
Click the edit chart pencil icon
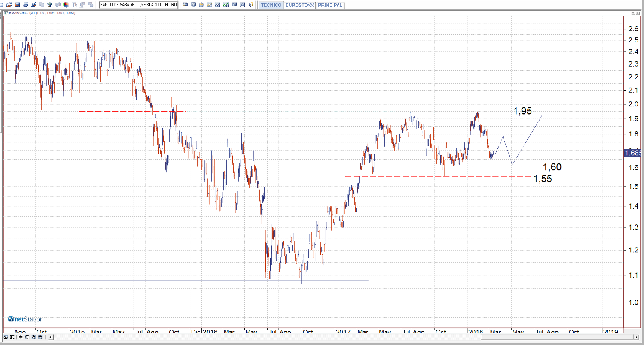33,5
